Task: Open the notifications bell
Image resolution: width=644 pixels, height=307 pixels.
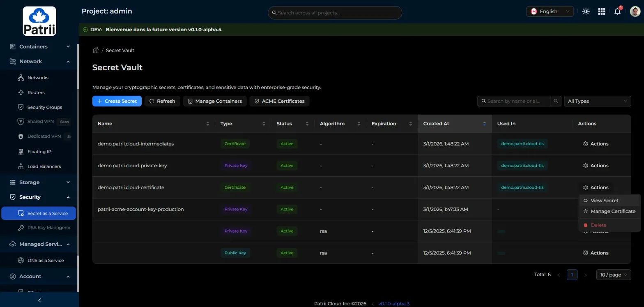Action: 617,12
